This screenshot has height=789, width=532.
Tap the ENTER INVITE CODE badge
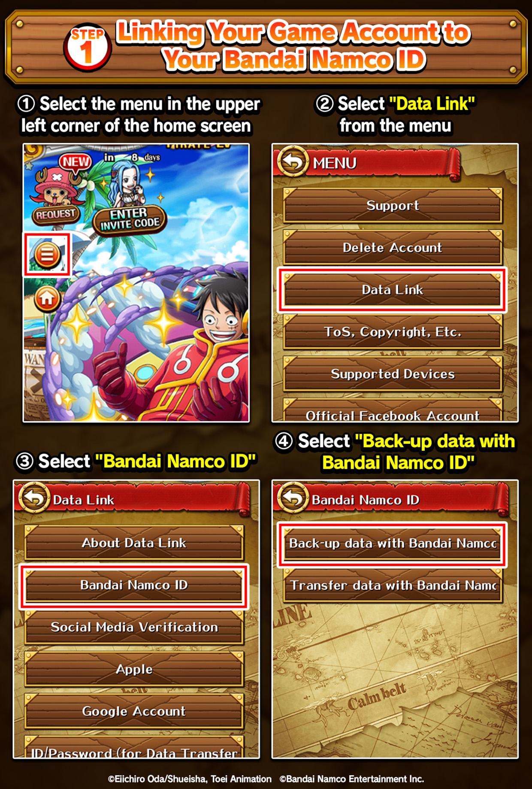tap(130, 219)
